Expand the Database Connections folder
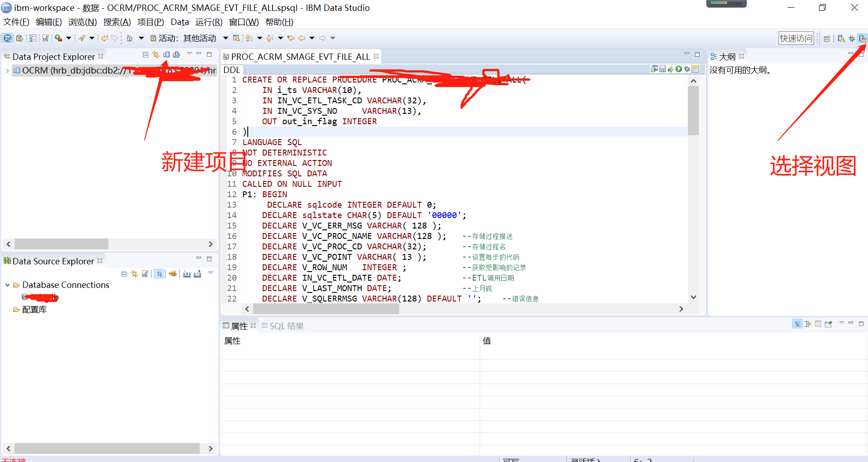The image size is (868, 462). pyautogui.click(x=7, y=285)
